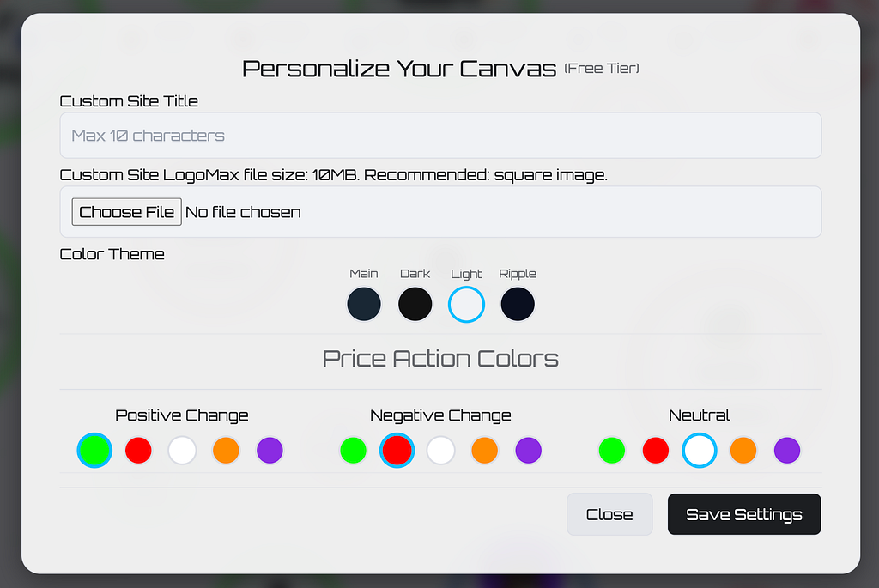The width and height of the screenshot is (879, 588).
Task: Pick purple for Neutral color
Action: tap(787, 450)
